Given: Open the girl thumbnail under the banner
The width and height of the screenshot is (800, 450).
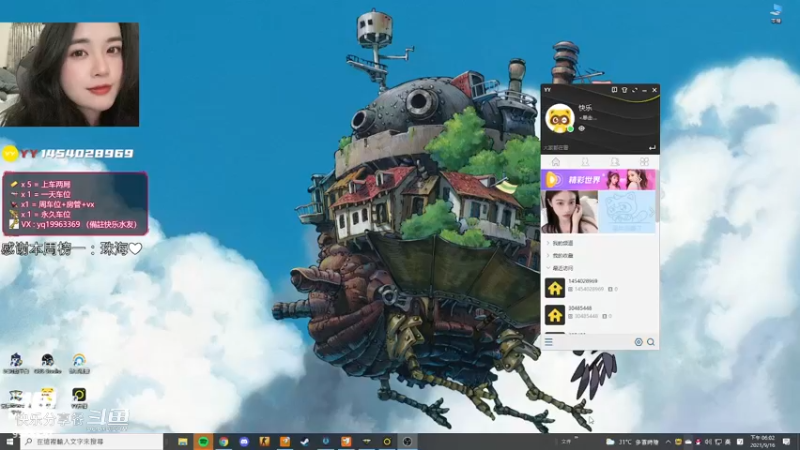Looking at the screenshot, I should tap(569, 212).
